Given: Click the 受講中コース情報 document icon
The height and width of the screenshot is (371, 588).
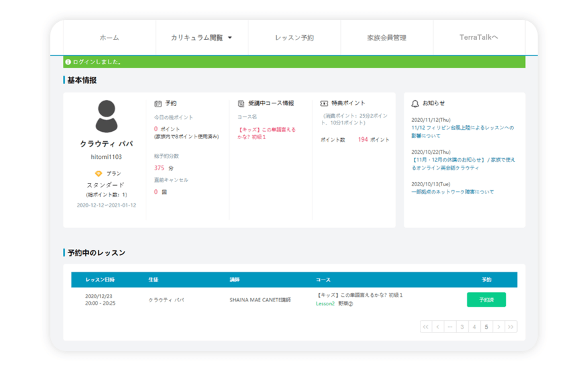Looking at the screenshot, I should (241, 104).
